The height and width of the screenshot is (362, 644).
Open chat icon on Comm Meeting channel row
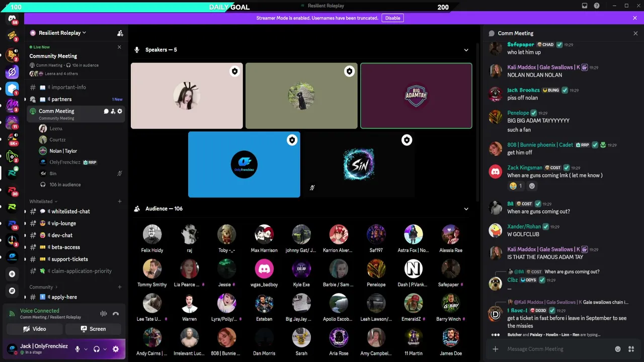(106, 111)
